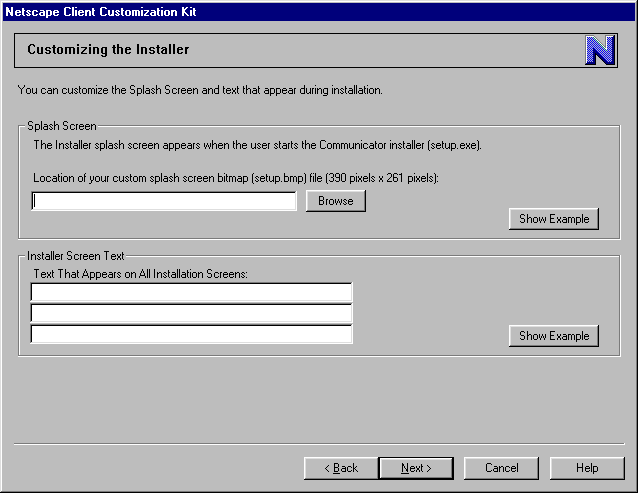The width and height of the screenshot is (638, 493).
Task: Show Example for the Splash Screen section
Action: [553, 219]
